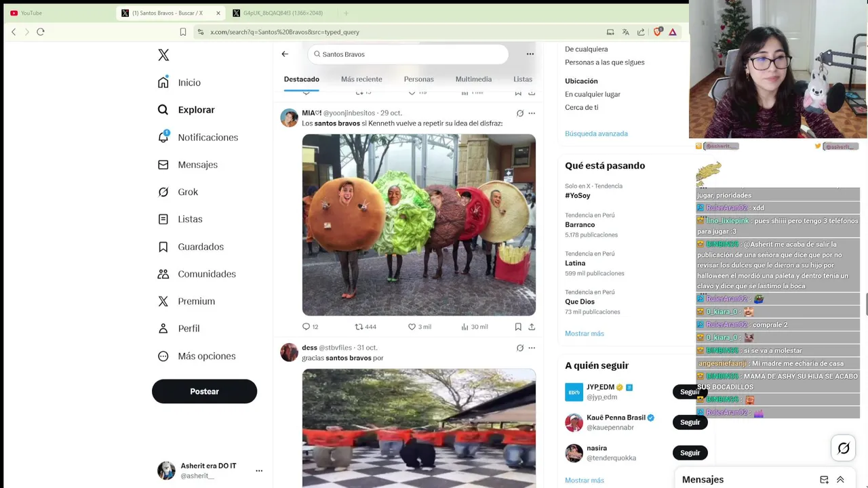Select En cualquier lugar option
The height and width of the screenshot is (488, 868).
(592, 94)
